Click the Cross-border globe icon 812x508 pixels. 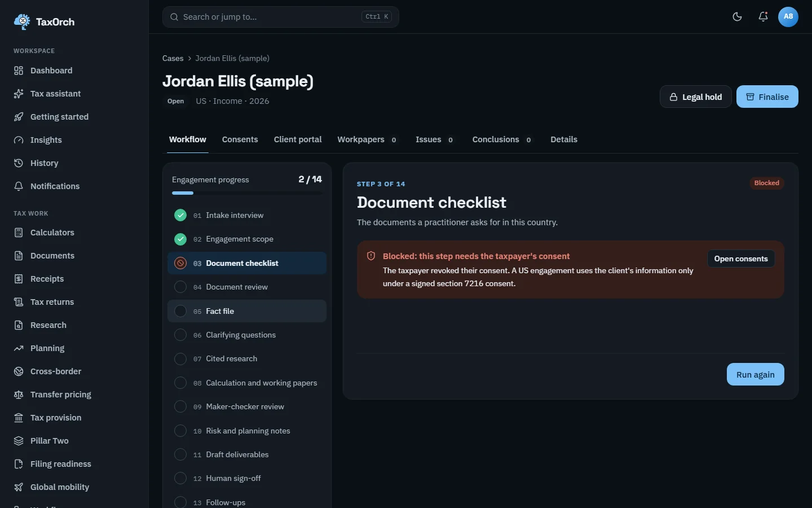(19, 371)
